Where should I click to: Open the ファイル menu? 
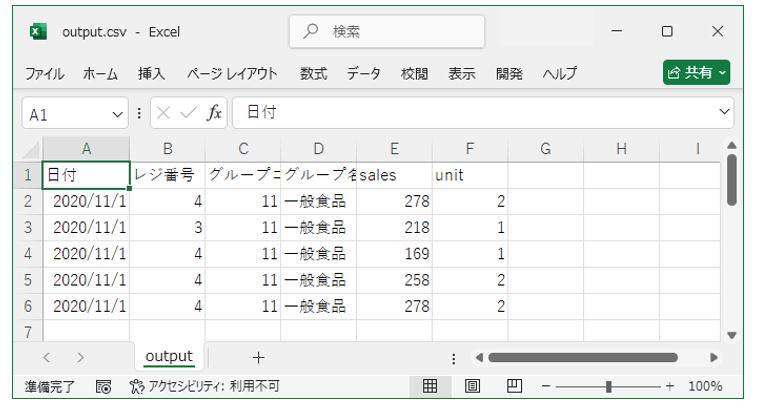pos(45,74)
